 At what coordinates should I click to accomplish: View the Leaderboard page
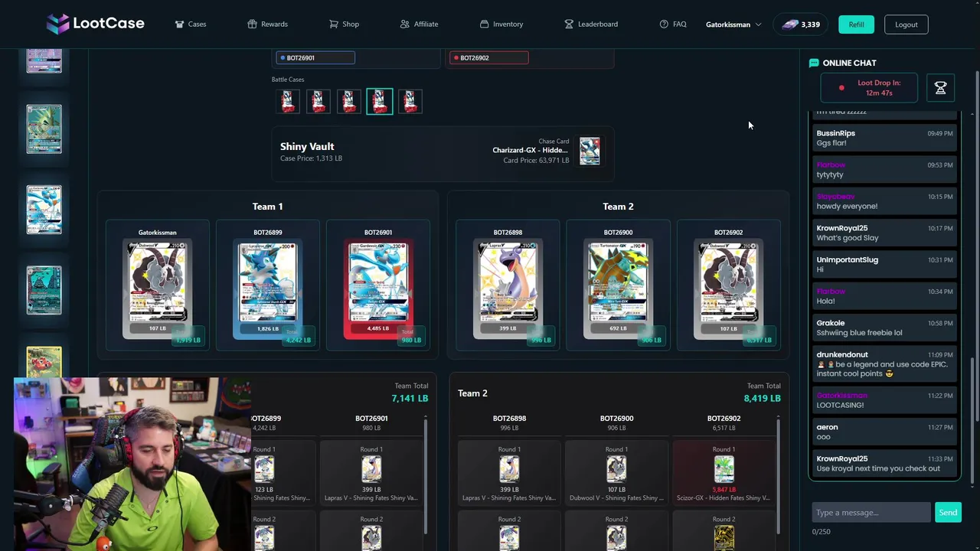pyautogui.click(x=591, y=24)
